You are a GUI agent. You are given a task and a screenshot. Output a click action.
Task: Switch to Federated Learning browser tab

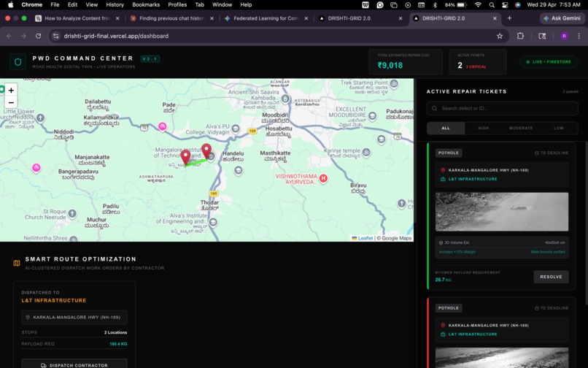tap(266, 18)
